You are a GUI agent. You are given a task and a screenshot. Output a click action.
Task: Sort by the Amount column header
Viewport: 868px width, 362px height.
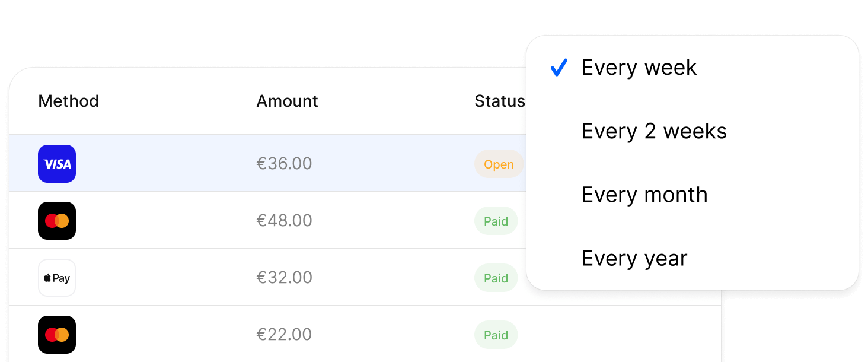(287, 101)
